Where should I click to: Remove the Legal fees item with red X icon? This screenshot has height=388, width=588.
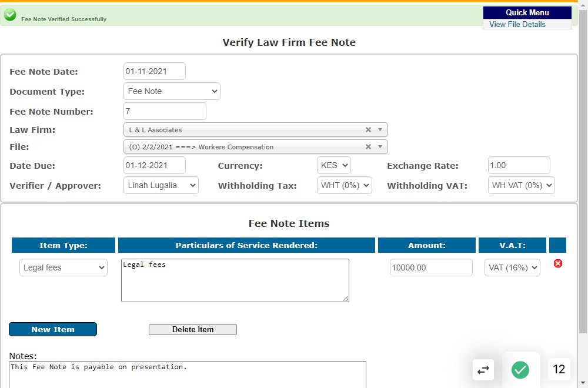[557, 263]
